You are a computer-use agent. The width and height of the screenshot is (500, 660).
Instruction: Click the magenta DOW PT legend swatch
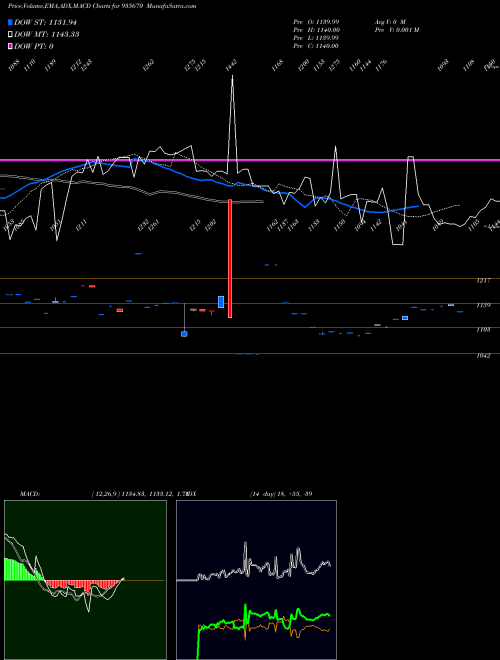(10, 46)
